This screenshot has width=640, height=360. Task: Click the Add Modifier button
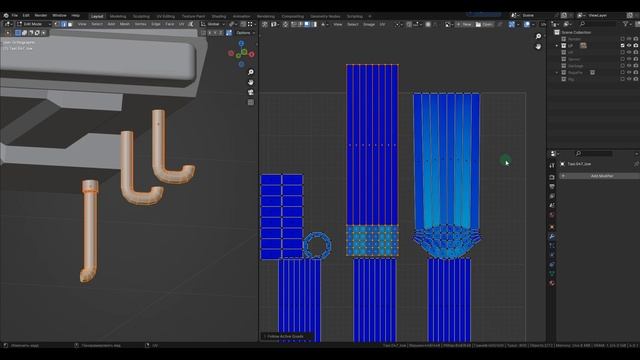point(599,176)
